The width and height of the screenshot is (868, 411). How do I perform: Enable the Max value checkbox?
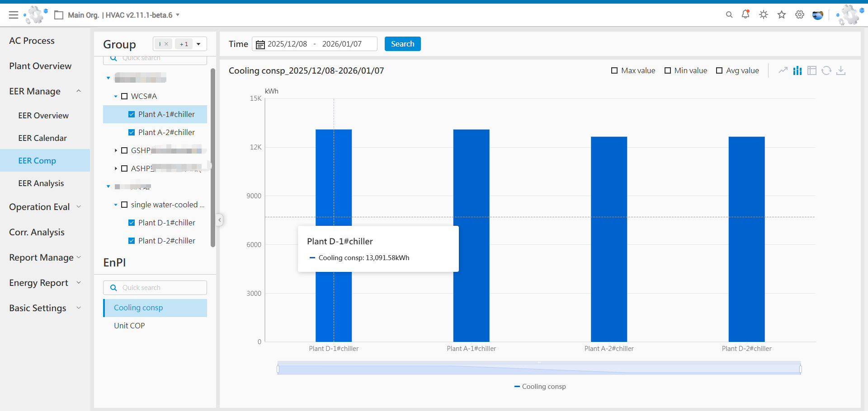click(x=614, y=70)
